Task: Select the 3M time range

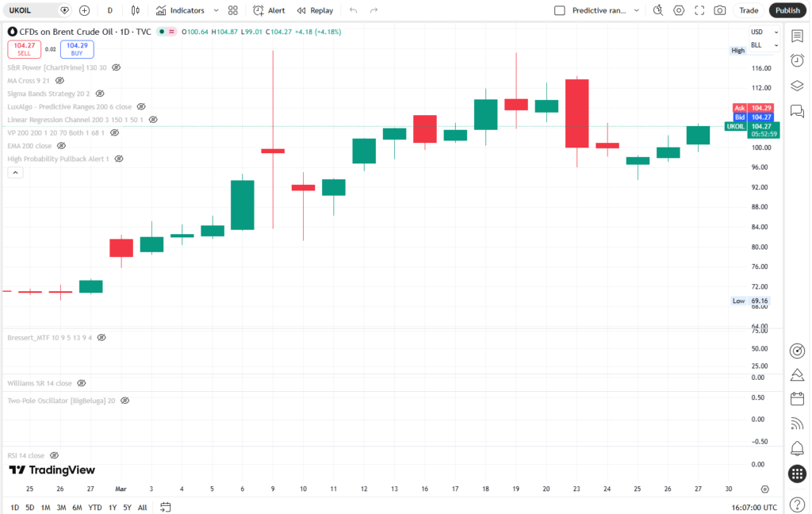Action: tap(61, 507)
